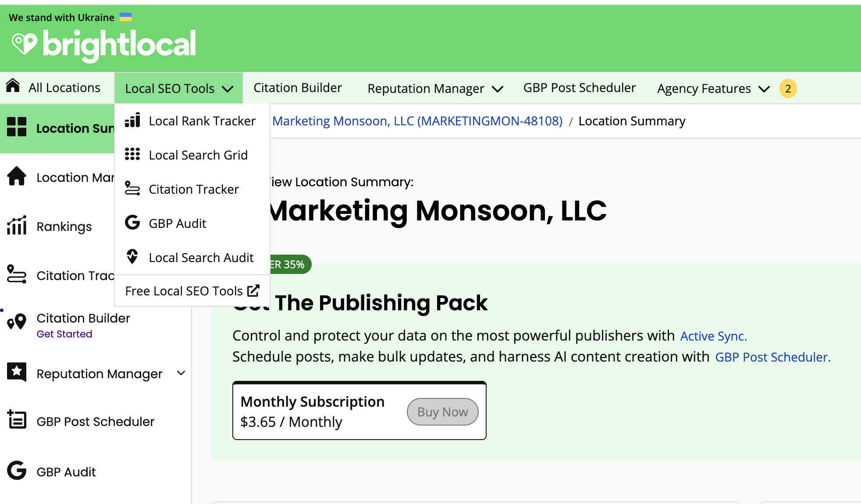Click the Local Search Grid dots icon
This screenshot has height=504, width=861.
132,154
